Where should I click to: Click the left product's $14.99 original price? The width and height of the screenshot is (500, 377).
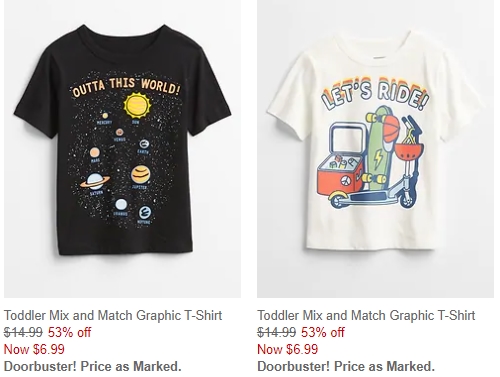coord(23,332)
